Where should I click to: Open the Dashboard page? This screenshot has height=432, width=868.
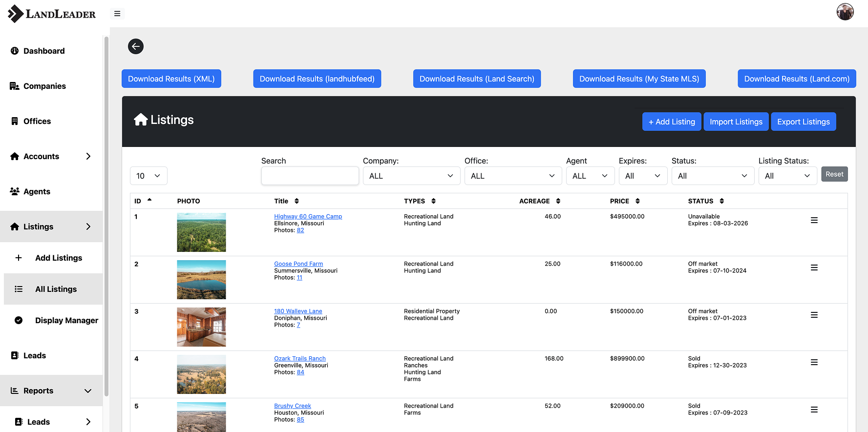[44, 51]
